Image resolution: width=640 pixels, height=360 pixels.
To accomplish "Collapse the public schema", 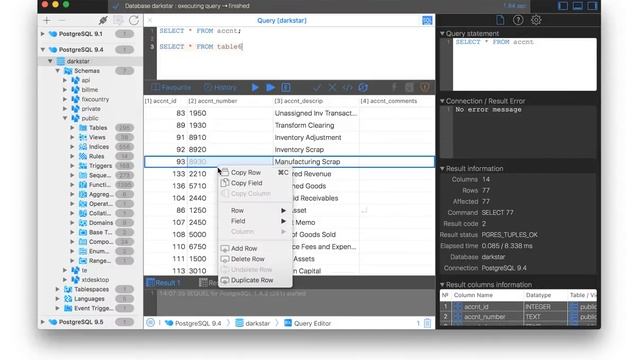I will tap(65, 118).
